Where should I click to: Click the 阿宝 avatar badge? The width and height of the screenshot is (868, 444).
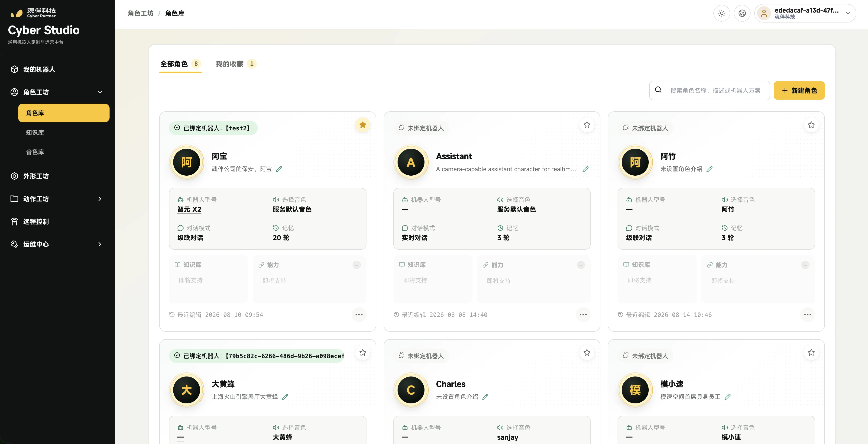[187, 162]
